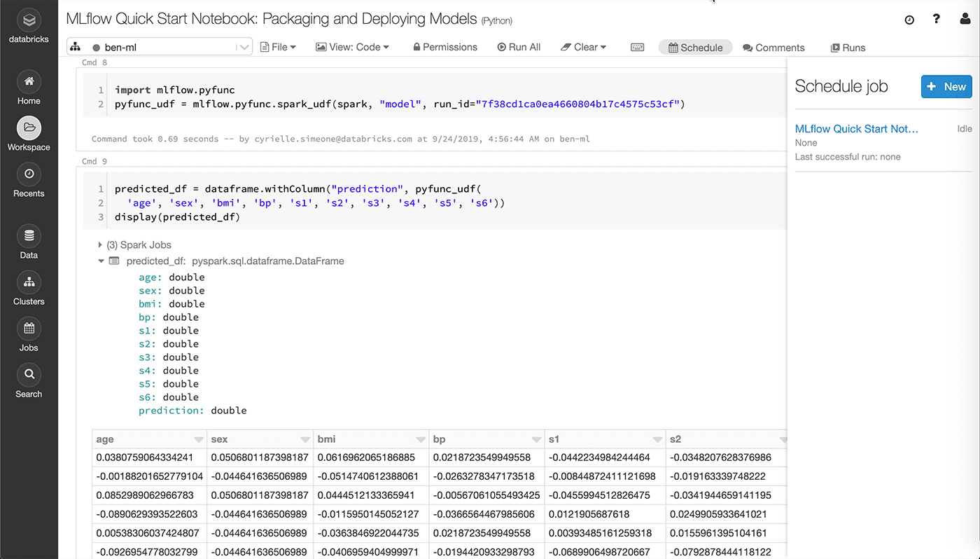980x559 pixels.
Task: Show keyboard shortcuts icon
Action: pos(637,47)
